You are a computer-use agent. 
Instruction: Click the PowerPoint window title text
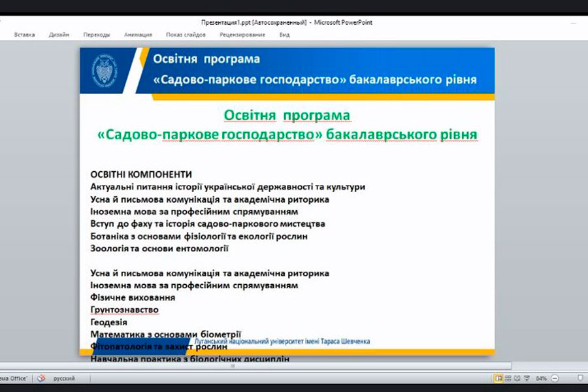[287, 22]
